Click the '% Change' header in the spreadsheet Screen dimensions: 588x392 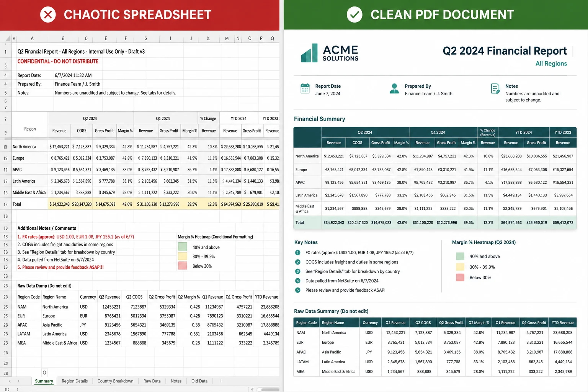tap(208, 119)
